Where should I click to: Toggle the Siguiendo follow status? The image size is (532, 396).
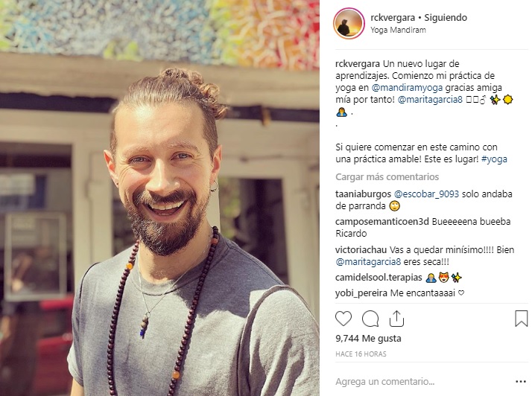click(446, 18)
